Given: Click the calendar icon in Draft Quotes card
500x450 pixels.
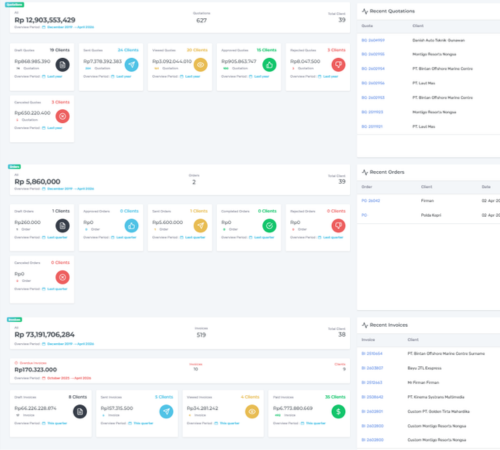Looking at the screenshot, I should 44,76.
